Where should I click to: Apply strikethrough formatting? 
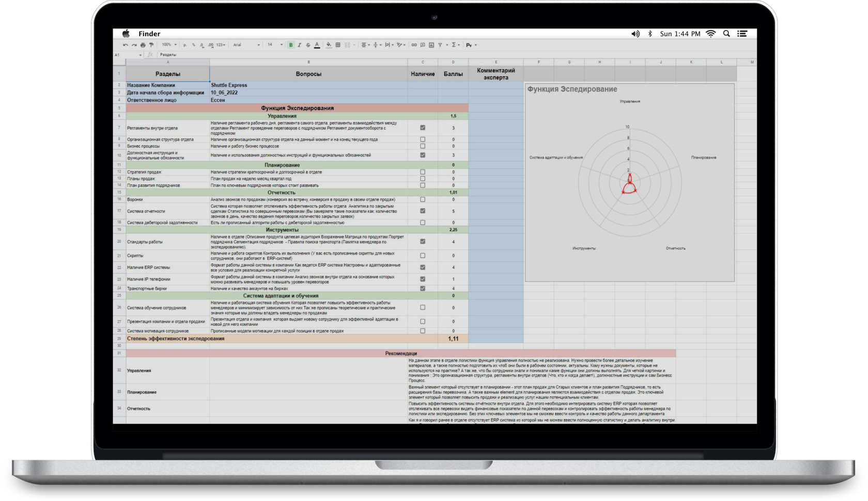point(308,45)
